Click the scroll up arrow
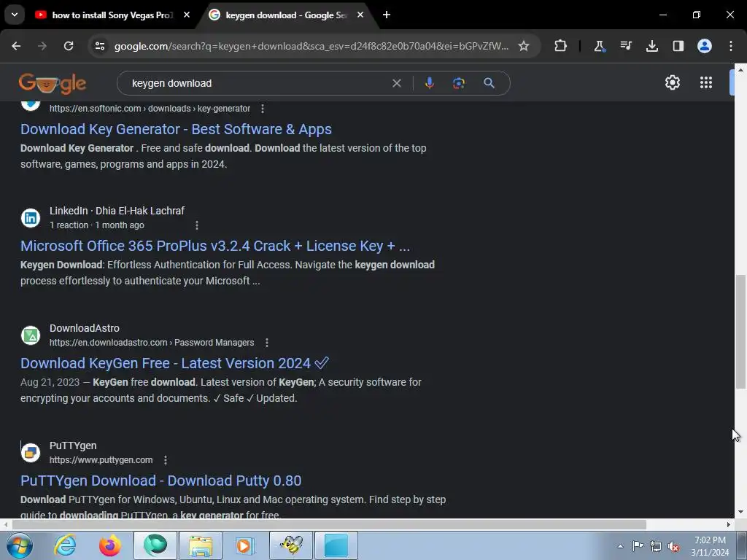Viewport: 747px width, 560px height. point(740,69)
